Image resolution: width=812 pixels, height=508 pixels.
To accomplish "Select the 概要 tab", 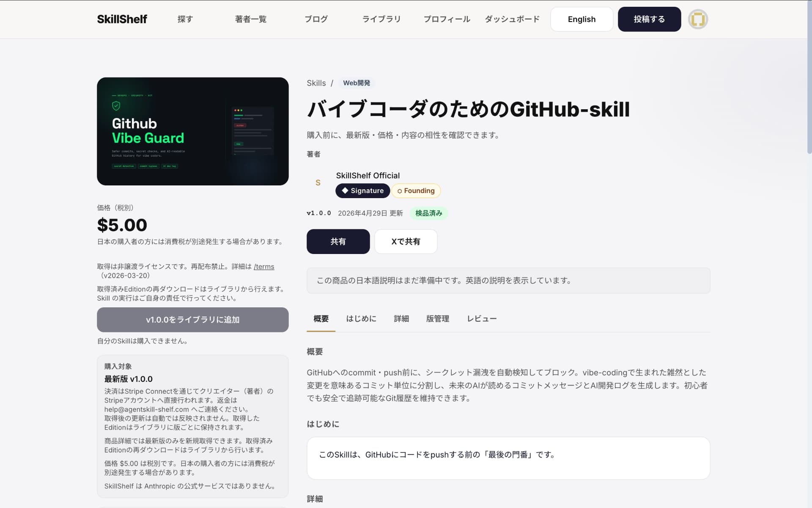I will click(x=321, y=318).
